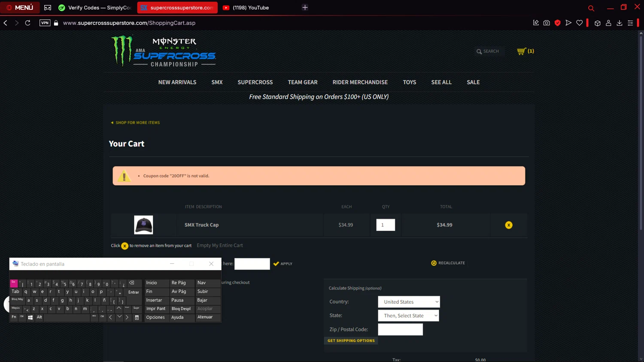Viewport: 644px width, 362px height.
Task: Toggle Bloq May on on-screen keyboard
Action: pos(17,300)
